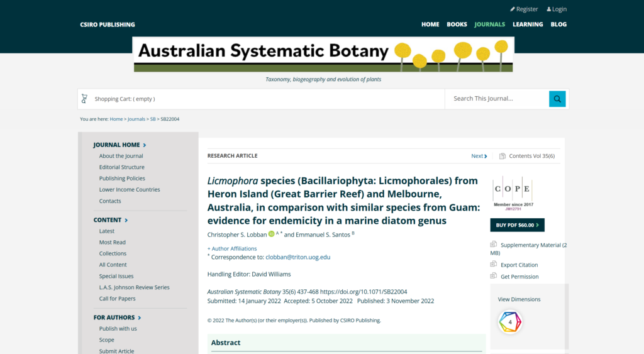This screenshot has width=644, height=354.
Task: Open All Content sidebar link
Action: (x=113, y=265)
